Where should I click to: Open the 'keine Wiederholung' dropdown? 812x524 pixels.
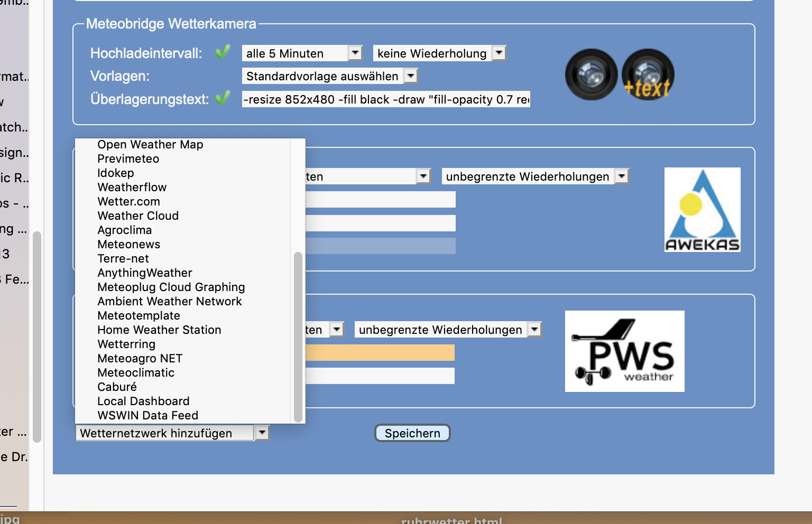(439, 53)
